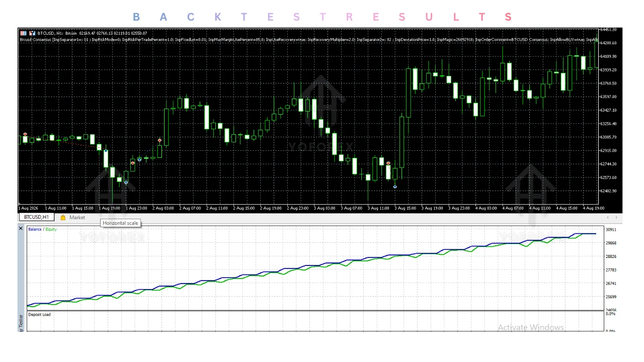Screen dimensions: 644x362
Task: Click price level 63939.20 on scale
Action: pos(609,70)
